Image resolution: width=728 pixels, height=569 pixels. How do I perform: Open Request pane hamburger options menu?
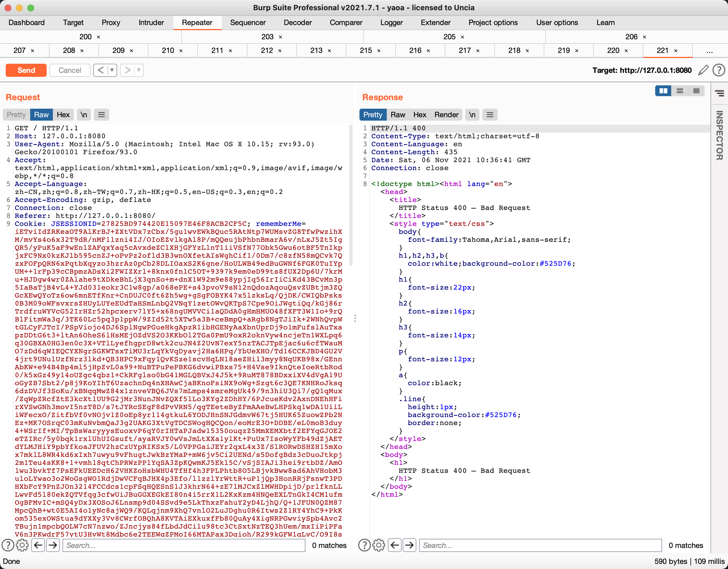coord(102,115)
